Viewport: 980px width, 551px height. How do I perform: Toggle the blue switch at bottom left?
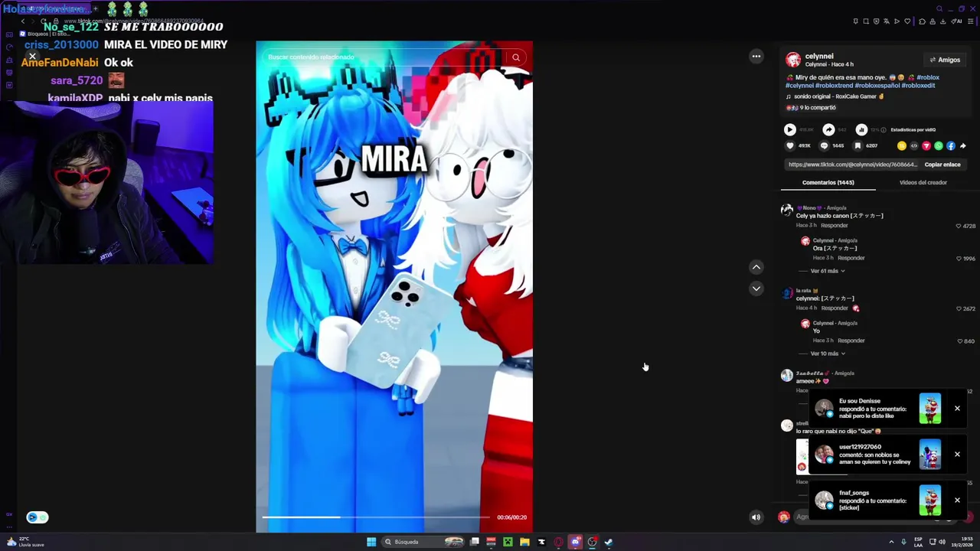coord(37,517)
